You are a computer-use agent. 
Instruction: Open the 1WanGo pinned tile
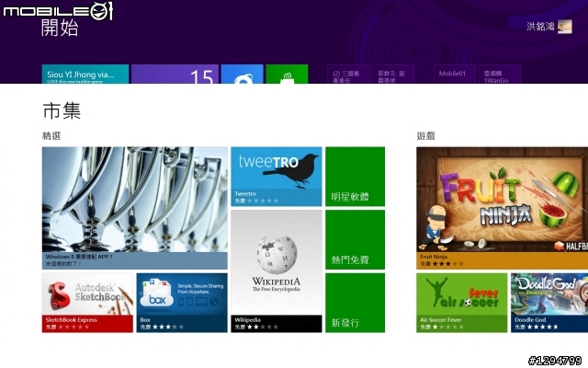(500, 74)
